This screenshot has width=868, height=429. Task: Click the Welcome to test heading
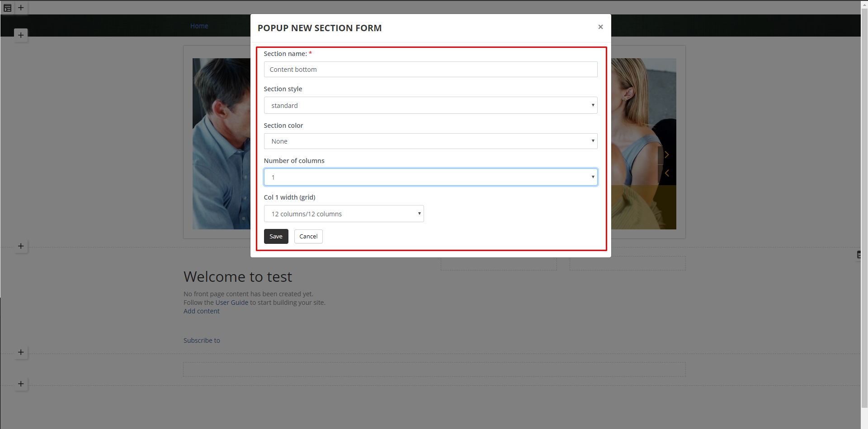tap(238, 276)
